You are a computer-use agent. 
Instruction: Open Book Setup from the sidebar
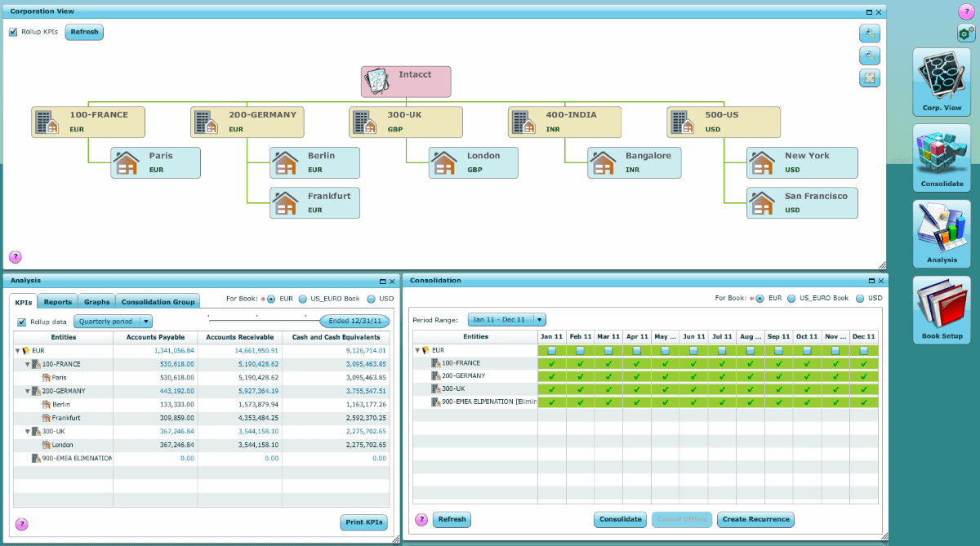[942, 309]
